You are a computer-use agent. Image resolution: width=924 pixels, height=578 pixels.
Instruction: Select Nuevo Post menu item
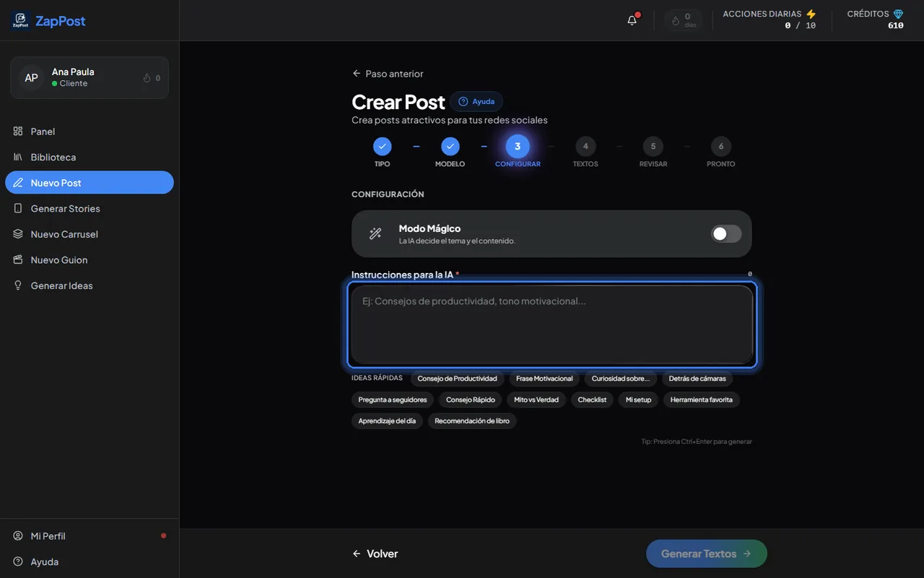(x=90, y=183)
